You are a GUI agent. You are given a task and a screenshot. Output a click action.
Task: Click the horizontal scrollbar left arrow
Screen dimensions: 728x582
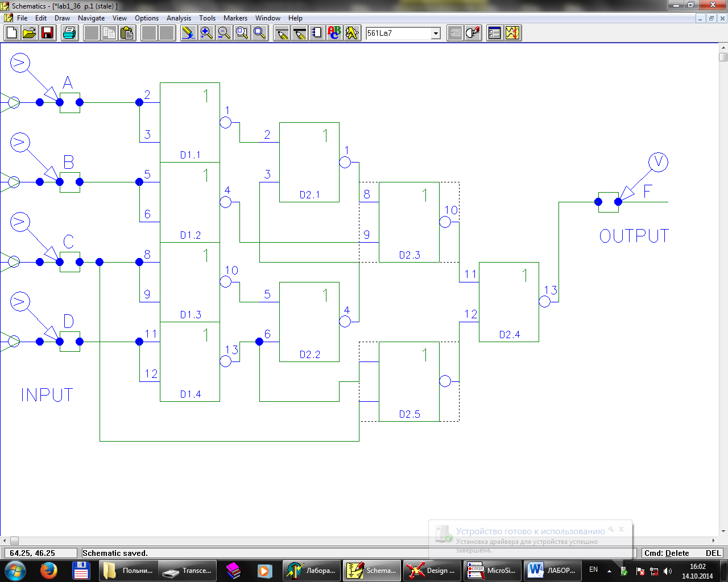click(x=5, y=541)
